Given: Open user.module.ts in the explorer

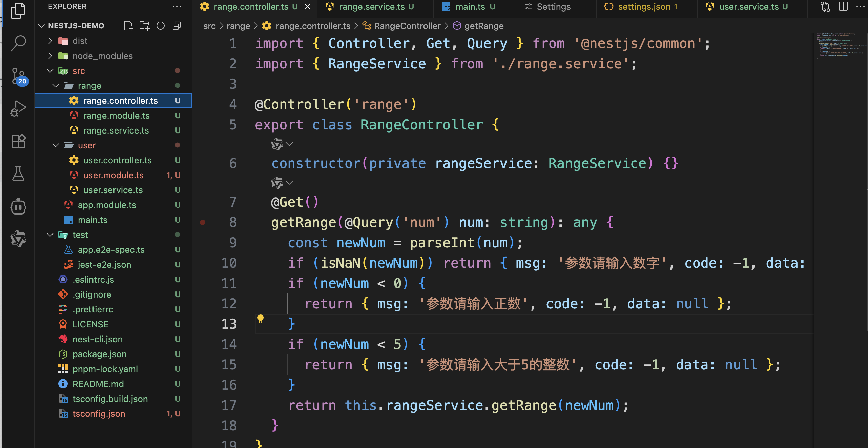Looking at the screenshot, I should pos(113,175).
